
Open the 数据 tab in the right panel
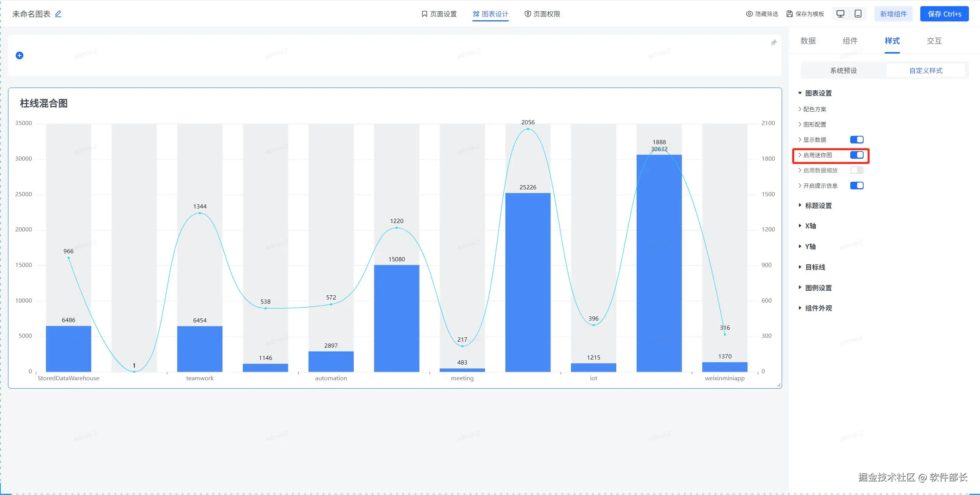pos(808,41)
